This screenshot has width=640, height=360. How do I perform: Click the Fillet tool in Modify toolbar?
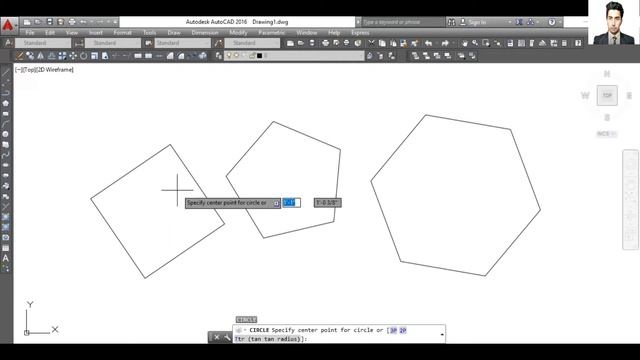click(181, 56)
